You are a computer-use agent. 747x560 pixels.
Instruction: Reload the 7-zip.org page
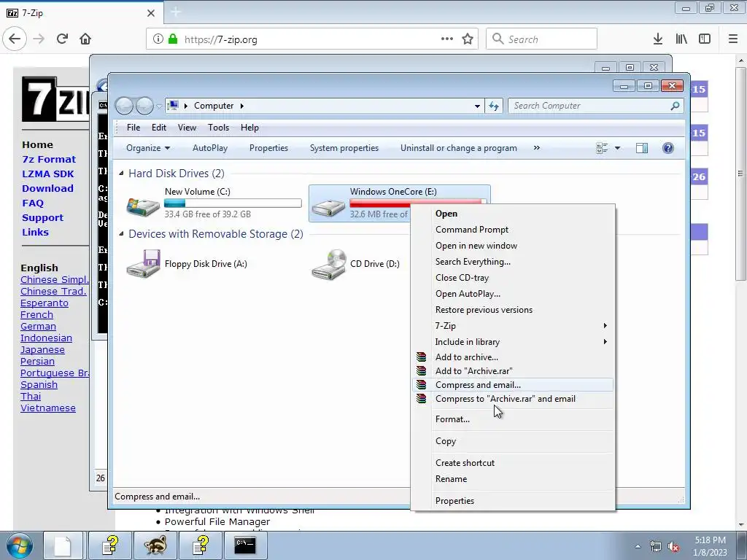[62, 39]
